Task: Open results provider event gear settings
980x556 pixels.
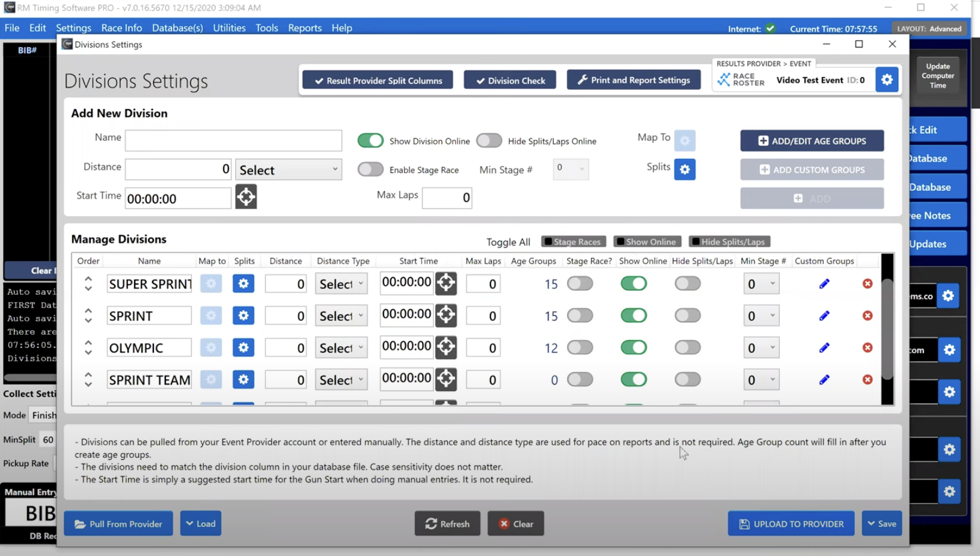Action: tap(886, 80)
